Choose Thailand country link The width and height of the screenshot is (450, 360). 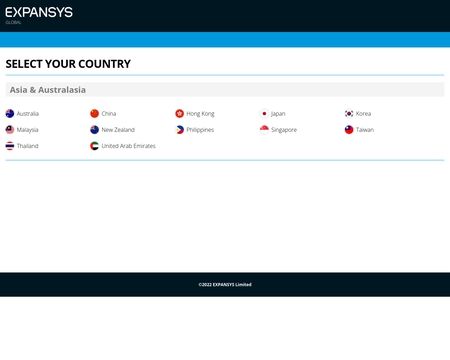point(28,146)
